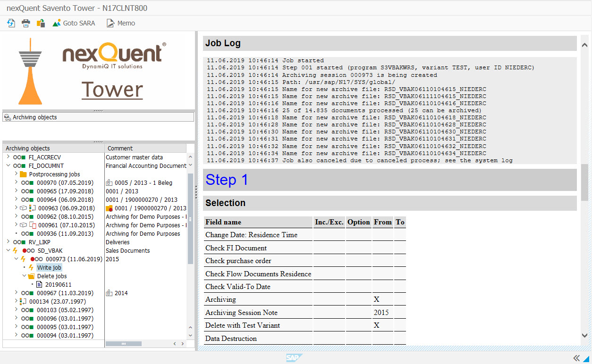Open the Memo toolbar button

pos(121,23)
